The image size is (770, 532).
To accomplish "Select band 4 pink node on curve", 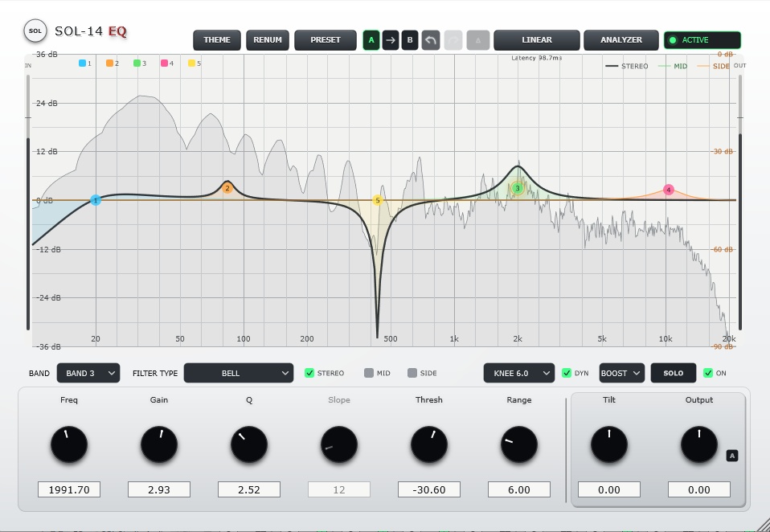I will pyautogui.click(x=669, y=190).
